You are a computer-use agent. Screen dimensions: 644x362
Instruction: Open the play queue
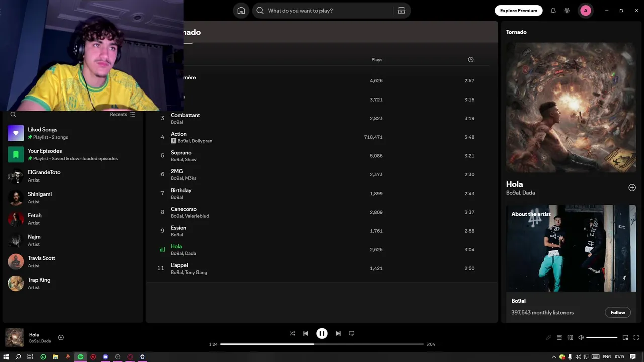tap(559, 337)
